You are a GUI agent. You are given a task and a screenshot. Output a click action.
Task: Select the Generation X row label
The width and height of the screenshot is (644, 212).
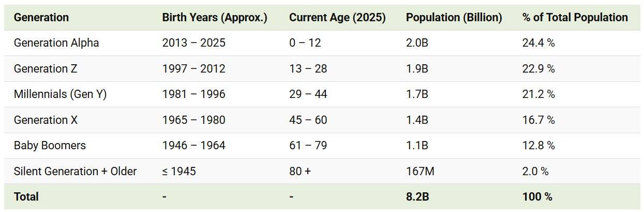click(46, 120)
